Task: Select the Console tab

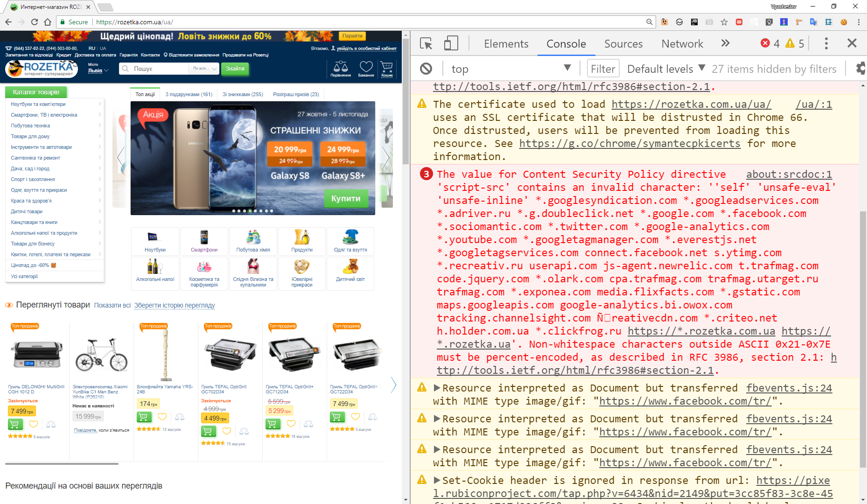Action: [566, 44]
